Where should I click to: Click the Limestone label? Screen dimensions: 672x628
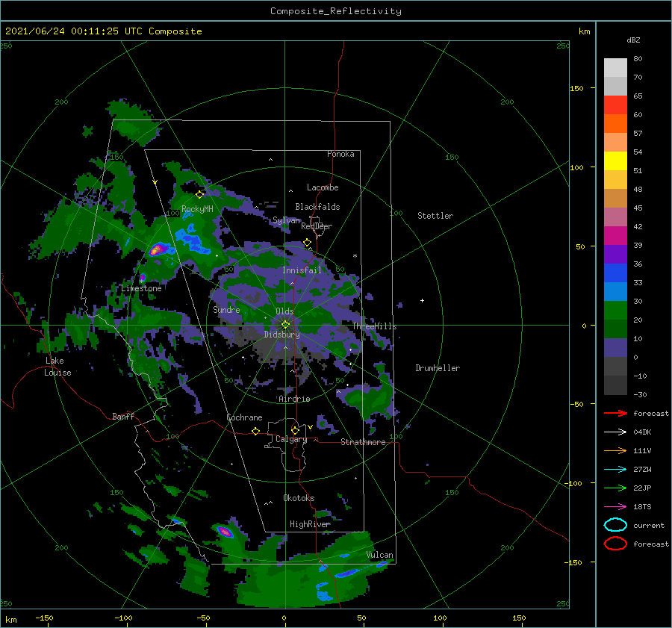[141, 288]
